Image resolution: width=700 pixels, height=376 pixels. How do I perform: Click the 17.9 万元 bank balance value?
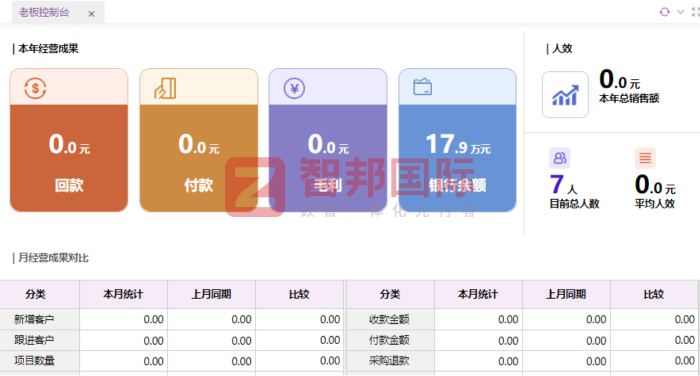[x=458, y=145]
